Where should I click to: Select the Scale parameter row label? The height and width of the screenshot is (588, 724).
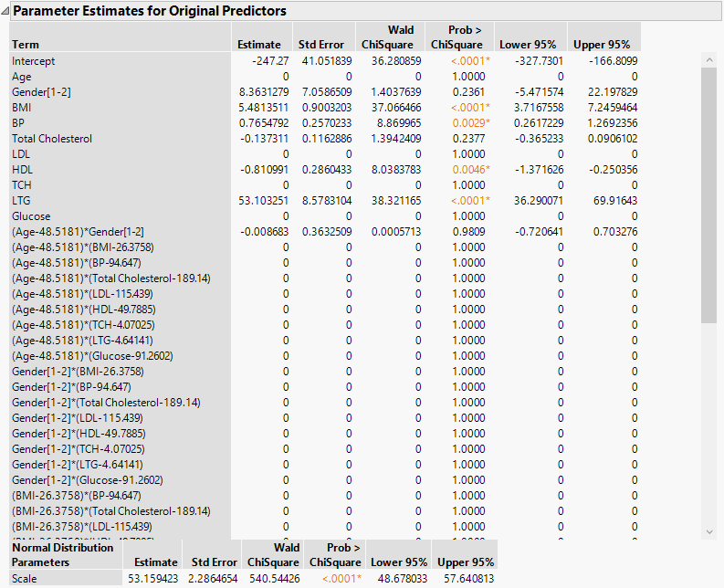(25, 578)
